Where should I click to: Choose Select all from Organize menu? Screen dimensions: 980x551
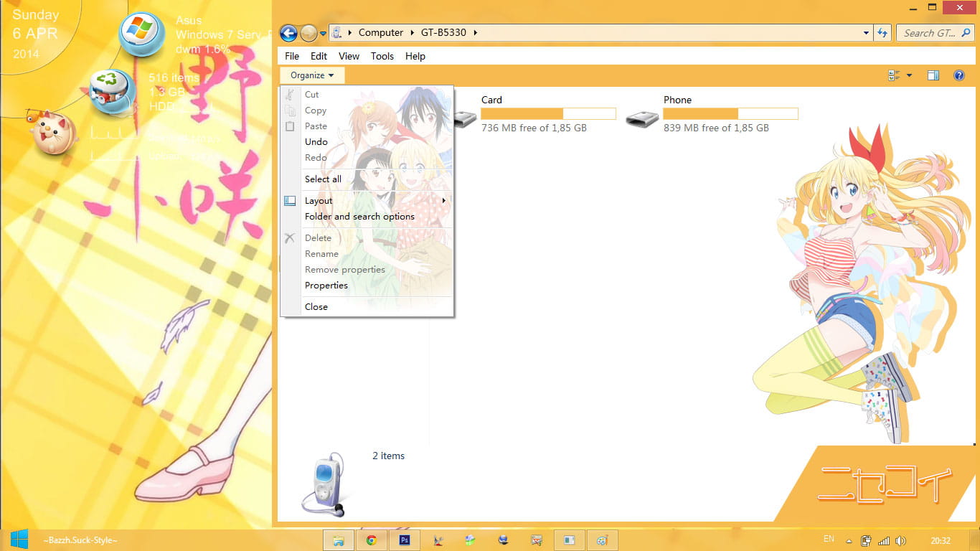point(323,179)
